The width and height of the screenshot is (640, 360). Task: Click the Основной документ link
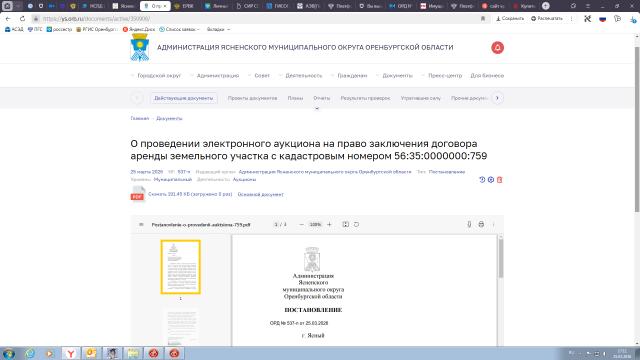[x=260, y=194]
